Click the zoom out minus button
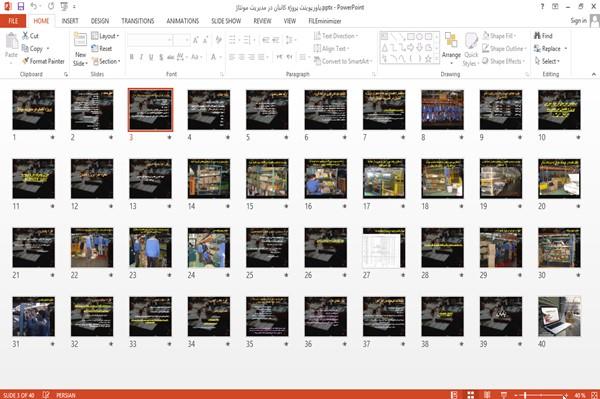 [x=516, y=395]
